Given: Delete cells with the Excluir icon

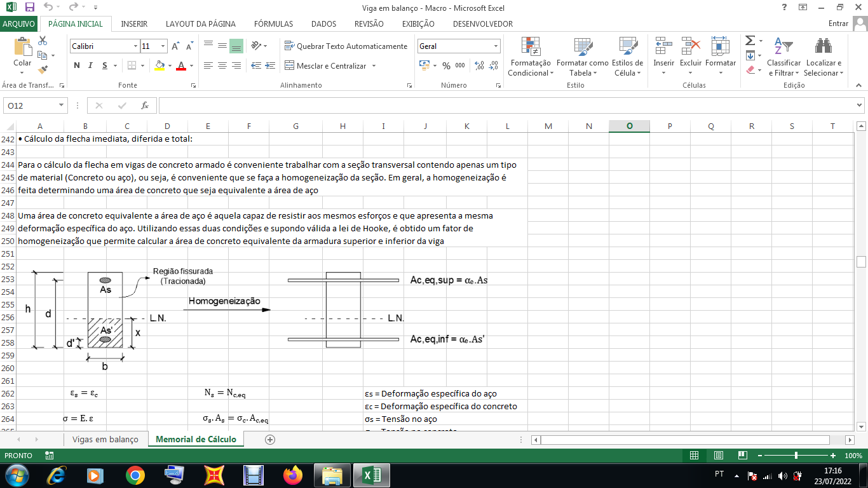Looking at the screenshot, I should point(691,46).
